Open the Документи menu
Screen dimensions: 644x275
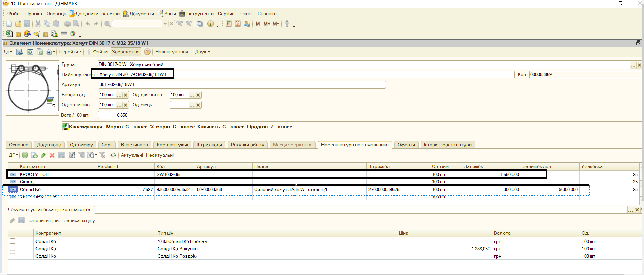[x=139, y=14]
